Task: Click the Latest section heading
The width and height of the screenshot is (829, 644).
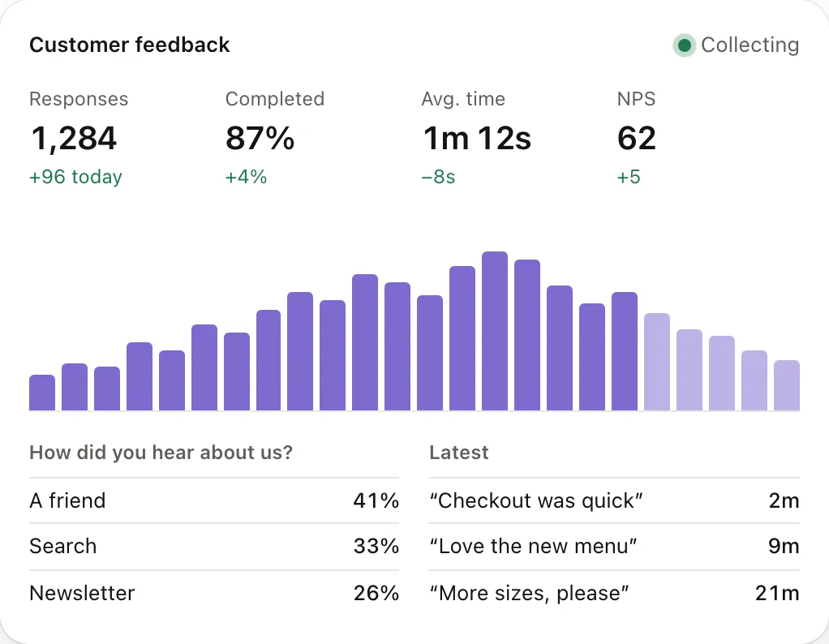Action: click(x=459, y=453)
